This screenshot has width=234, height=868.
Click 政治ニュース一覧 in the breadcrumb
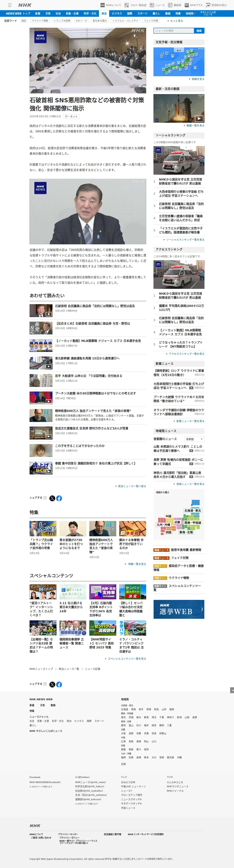pos(69,669)
